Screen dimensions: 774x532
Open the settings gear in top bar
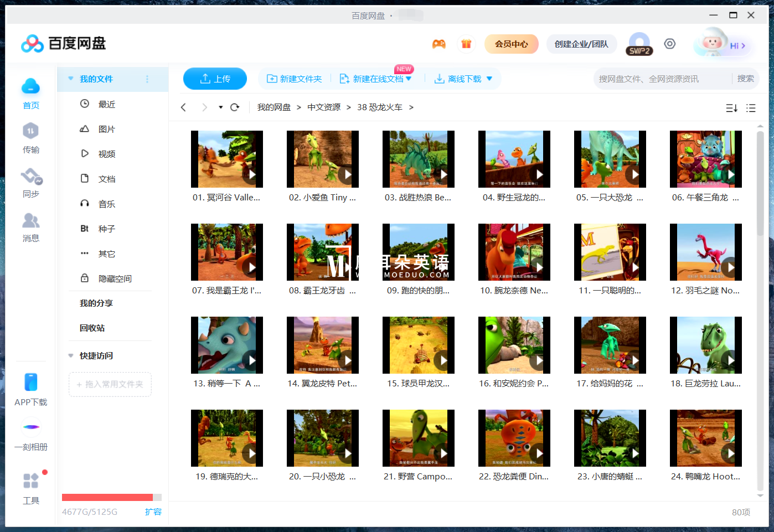pos(670,43)
